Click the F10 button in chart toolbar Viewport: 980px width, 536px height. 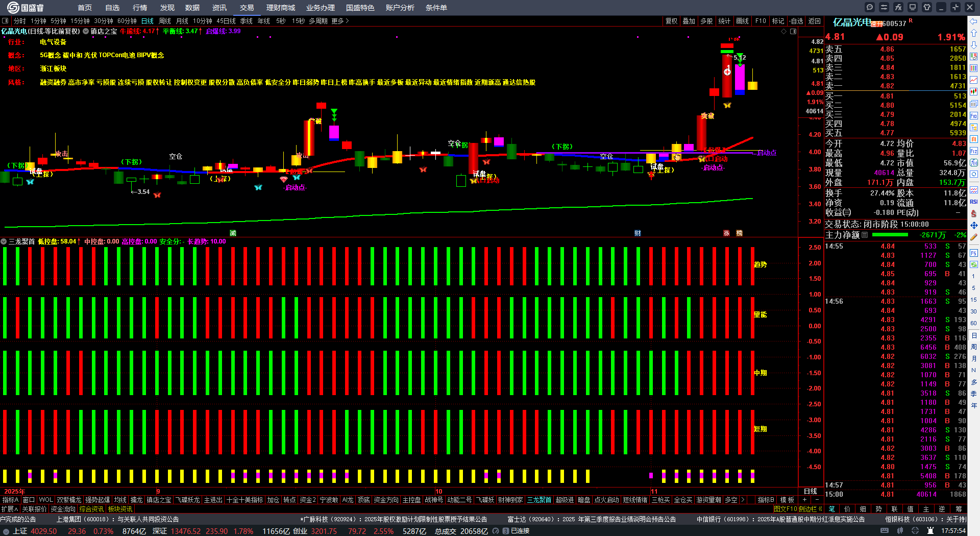(761, 21)
